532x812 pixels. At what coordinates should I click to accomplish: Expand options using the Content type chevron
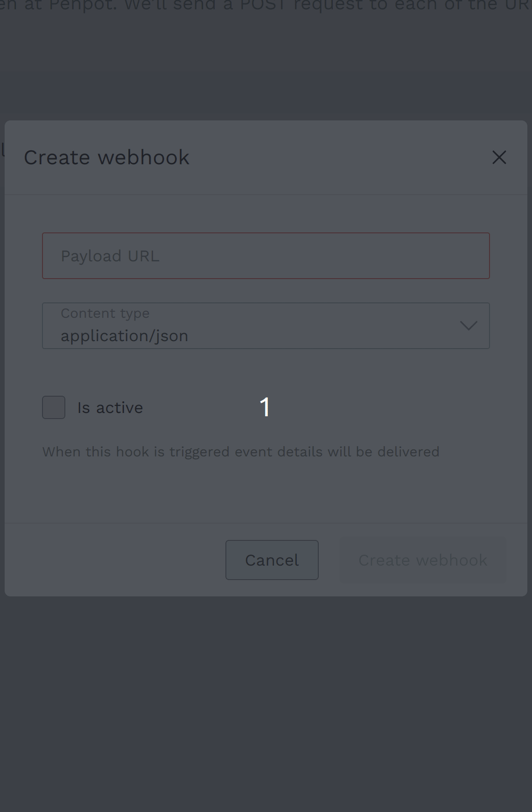[x=469, y=325]
